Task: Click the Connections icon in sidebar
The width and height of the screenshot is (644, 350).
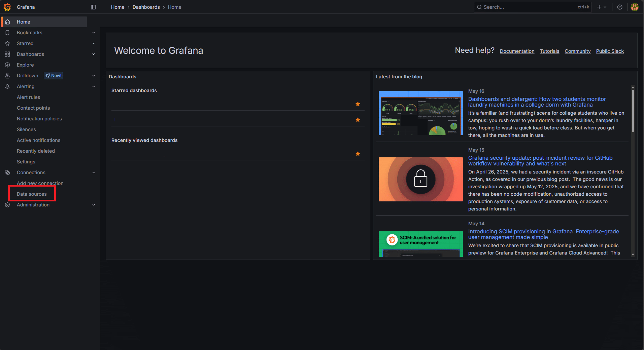Action: click(x=7, y=172)
